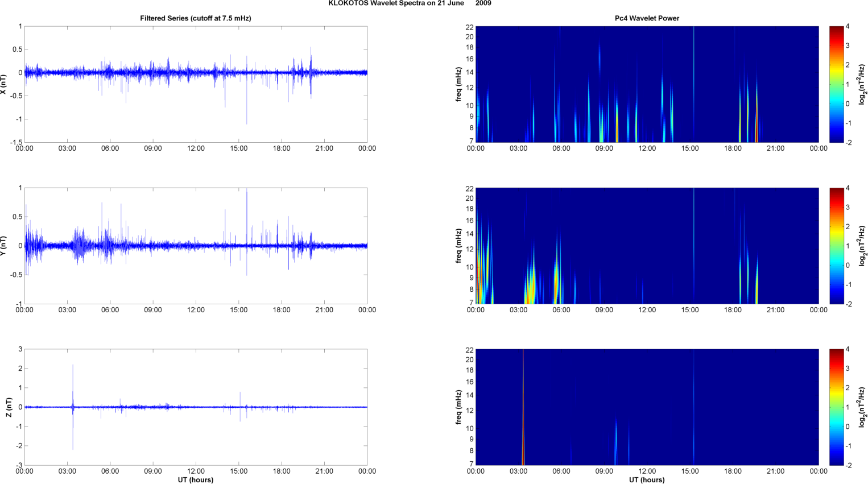This screenshot has width=868, height=484.
Task: Click the freq (mHz) label on top wavelet plot
Action: point(458,84)
